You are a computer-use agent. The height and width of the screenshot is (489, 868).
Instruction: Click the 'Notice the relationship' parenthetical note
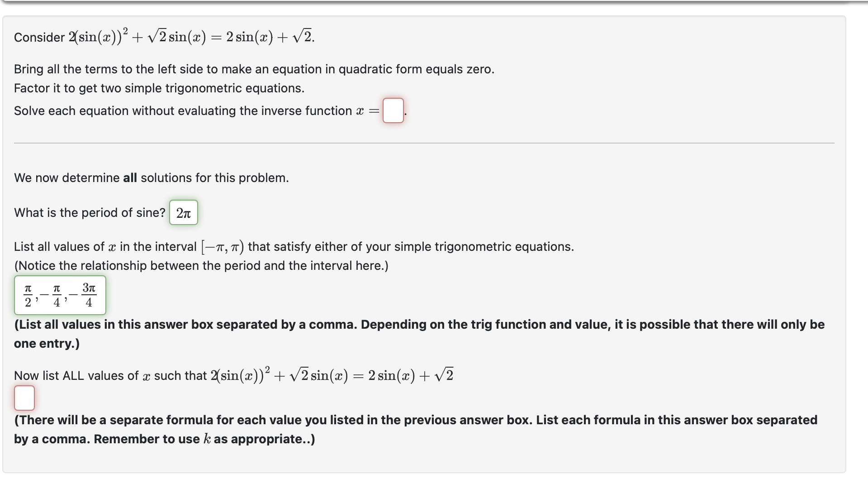click(201, 265)
